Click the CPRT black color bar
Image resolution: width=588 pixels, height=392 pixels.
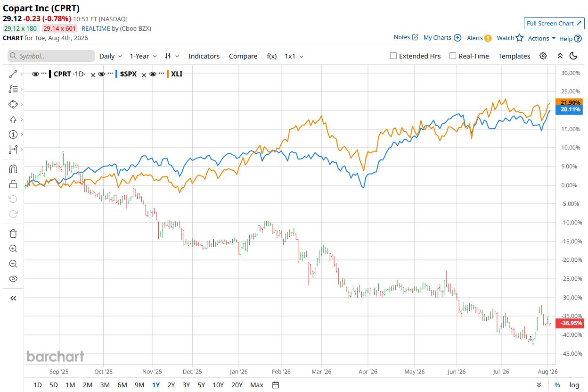(50, 74)
